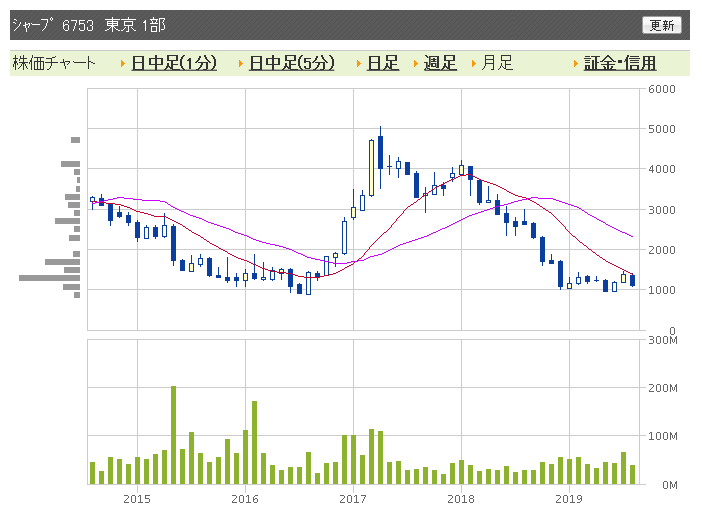The width and height of the screenshot is (702, 525).
Task: Click orange arrow beside 日中足(1分)
Action: (x=123, y=64)
